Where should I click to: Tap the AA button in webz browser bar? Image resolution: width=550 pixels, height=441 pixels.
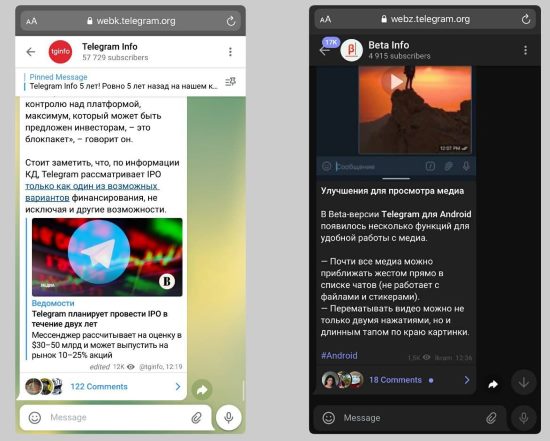coord(326,19)
